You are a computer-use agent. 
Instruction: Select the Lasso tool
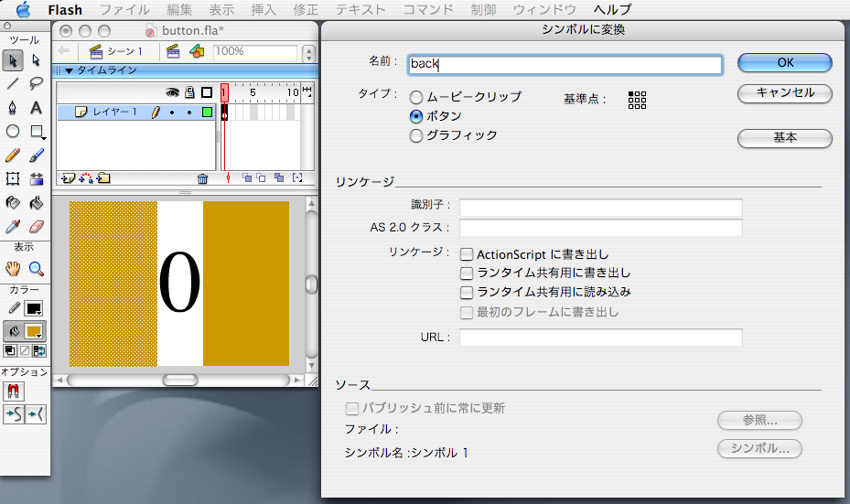coord(37,84)
